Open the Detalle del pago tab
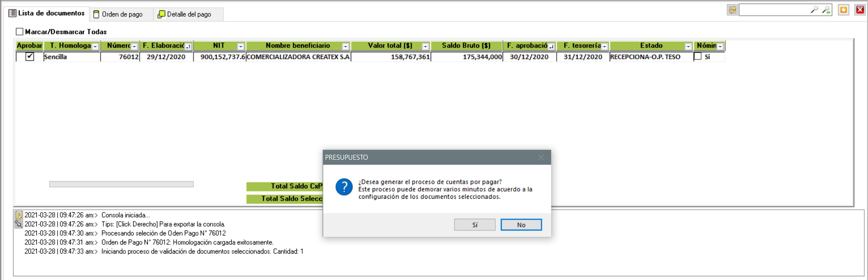868x280 pixels. (x=184, y=14)
